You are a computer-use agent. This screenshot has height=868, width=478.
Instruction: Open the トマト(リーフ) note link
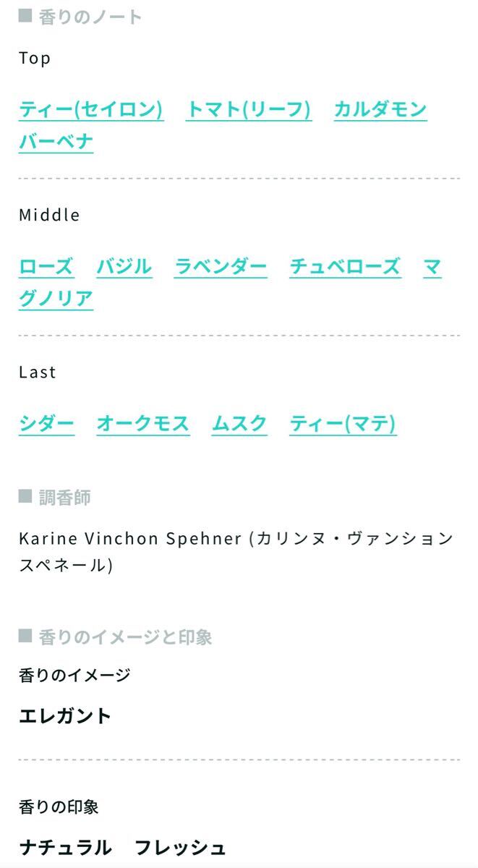coord(249,110)
